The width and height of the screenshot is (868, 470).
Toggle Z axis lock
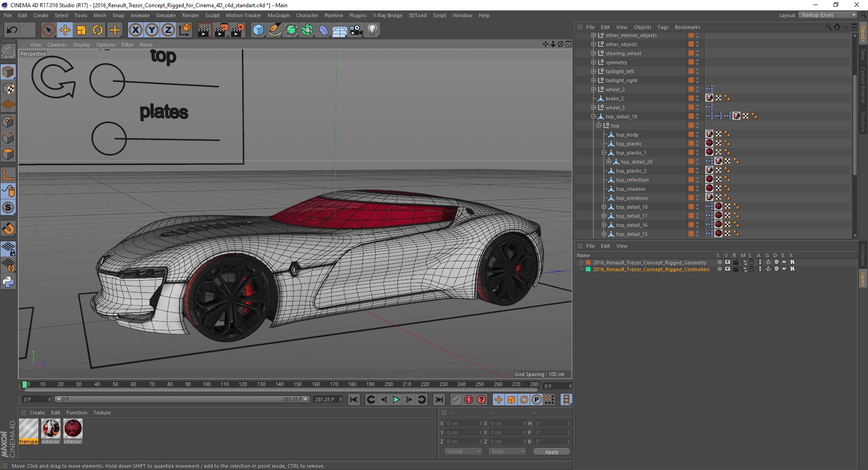point(168,30)
